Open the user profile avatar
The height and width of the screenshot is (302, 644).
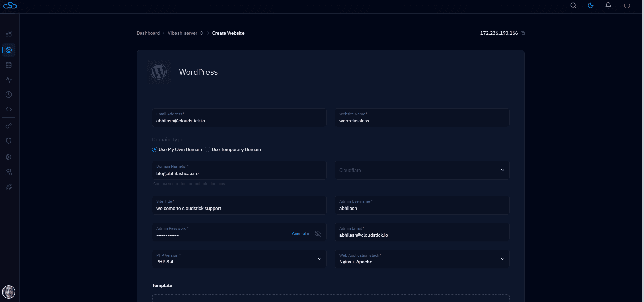click(x=9, y=292)
